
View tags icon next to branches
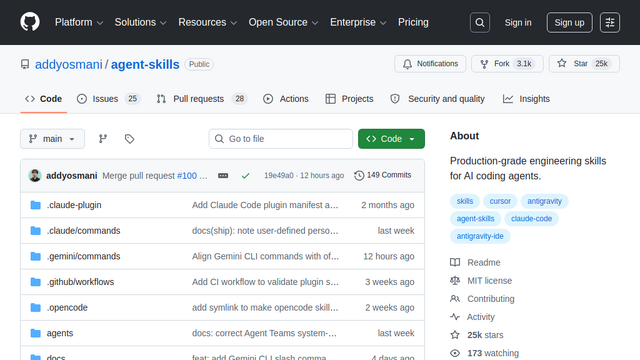[x=129, y=139]
